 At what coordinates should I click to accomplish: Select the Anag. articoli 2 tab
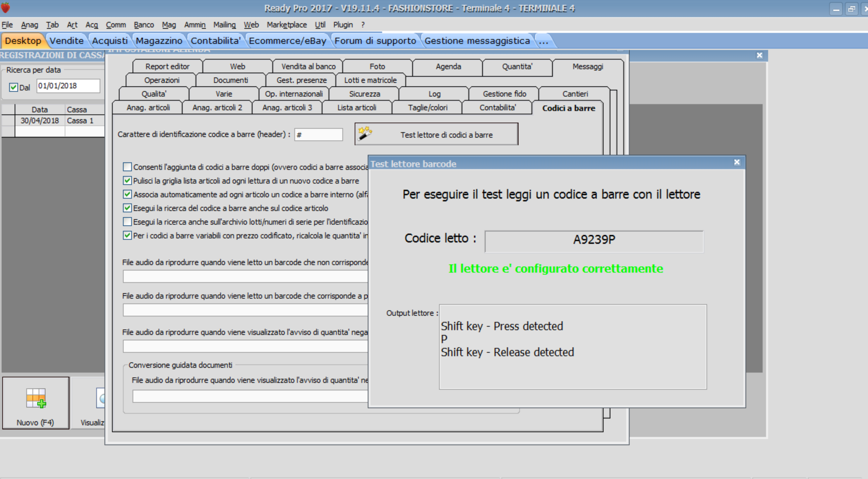pyautogui.click(x=217, y=107)
